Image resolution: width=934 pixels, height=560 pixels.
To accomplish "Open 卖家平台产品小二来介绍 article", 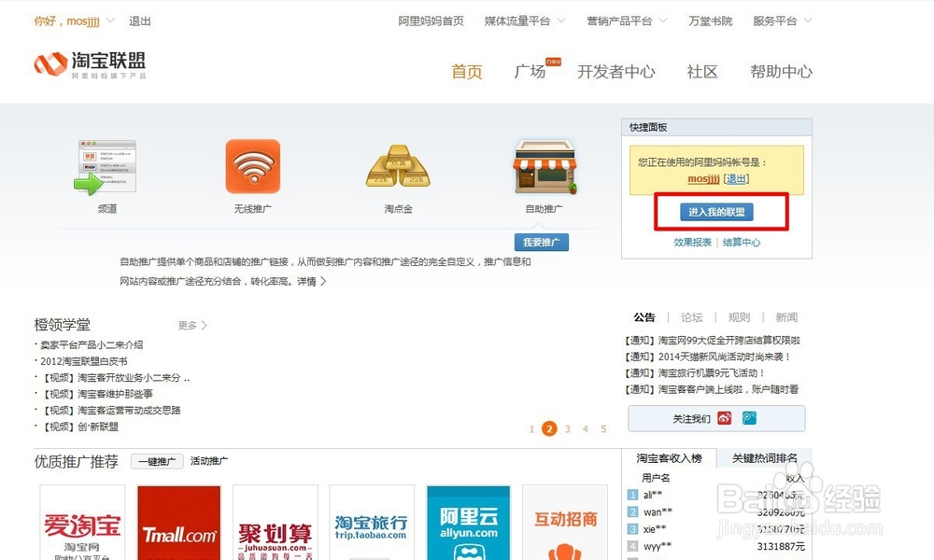I will click(92, 344).
